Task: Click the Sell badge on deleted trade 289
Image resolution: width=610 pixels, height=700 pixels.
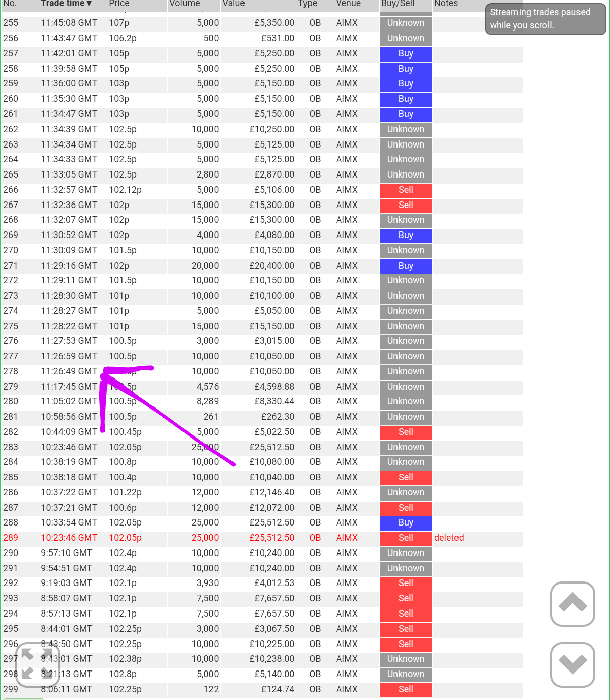Action: tap(406, 538)
